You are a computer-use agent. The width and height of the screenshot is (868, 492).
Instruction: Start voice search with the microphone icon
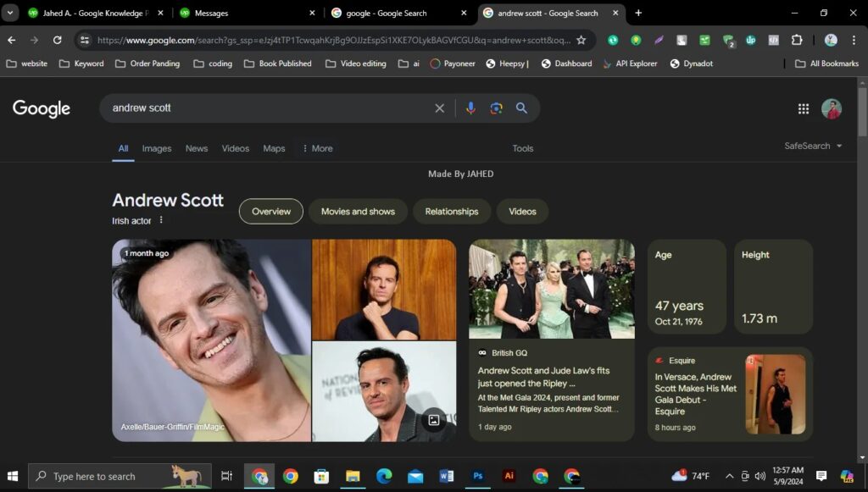tap(470, 108)
